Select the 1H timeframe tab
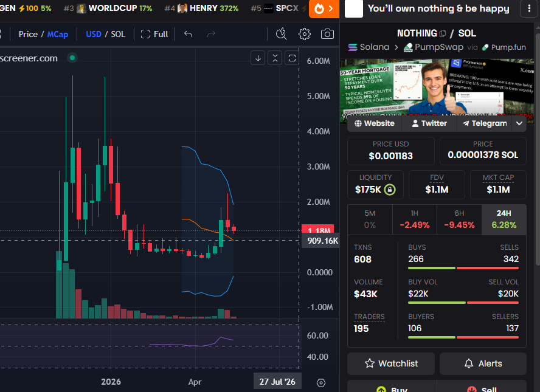Screen dimensions: 540x392 click(x=415, y=219)
